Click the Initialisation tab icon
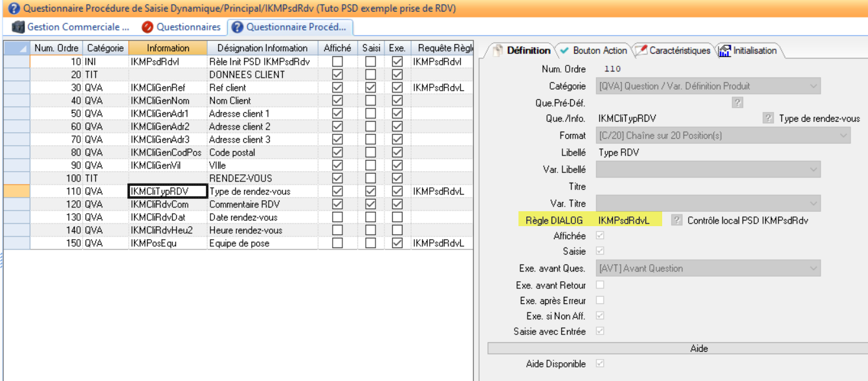The image size is (868, 381). 724,51
